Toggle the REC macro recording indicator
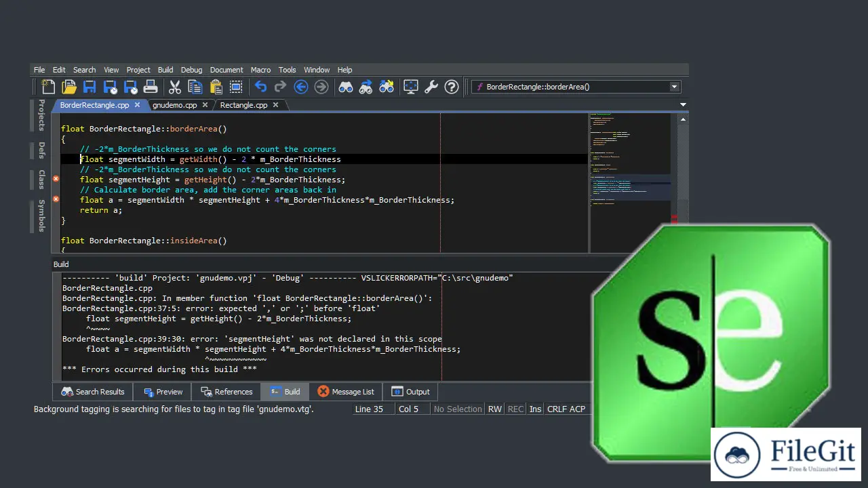The width and height of the screenshot is (868, 488). coord(515,409)
